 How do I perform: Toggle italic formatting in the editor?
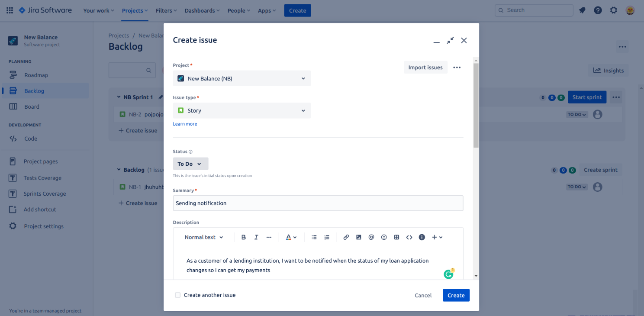point(256,237)
